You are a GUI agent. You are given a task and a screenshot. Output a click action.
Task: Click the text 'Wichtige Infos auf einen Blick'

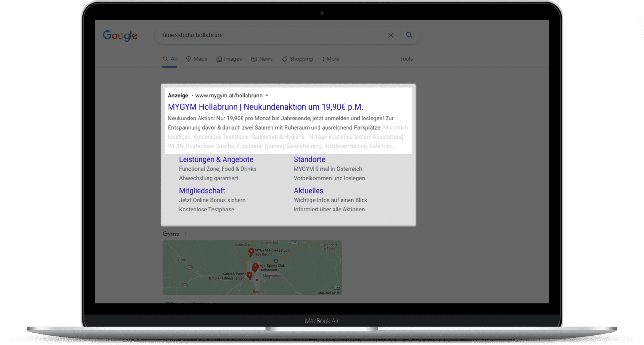[x=330, y=200]
